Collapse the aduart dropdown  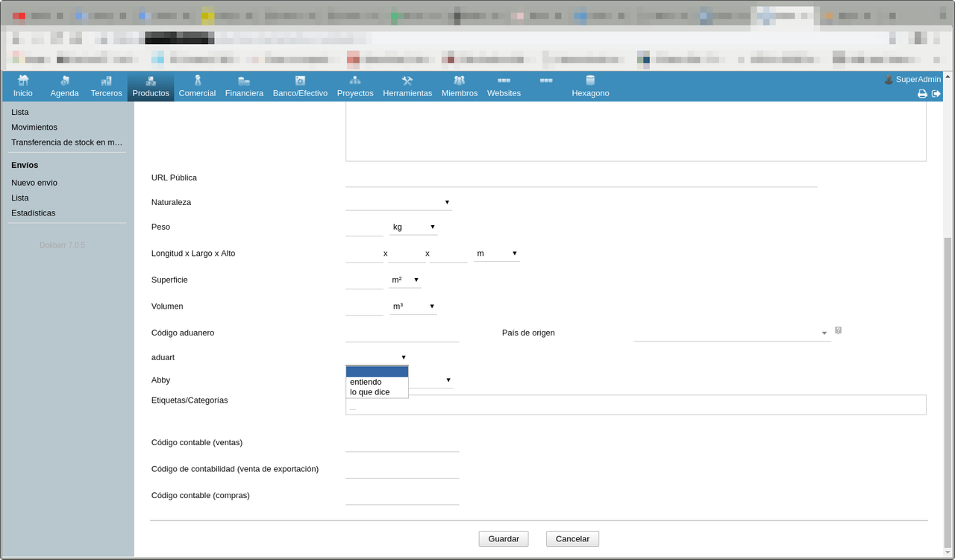click(x=377, y=357)
